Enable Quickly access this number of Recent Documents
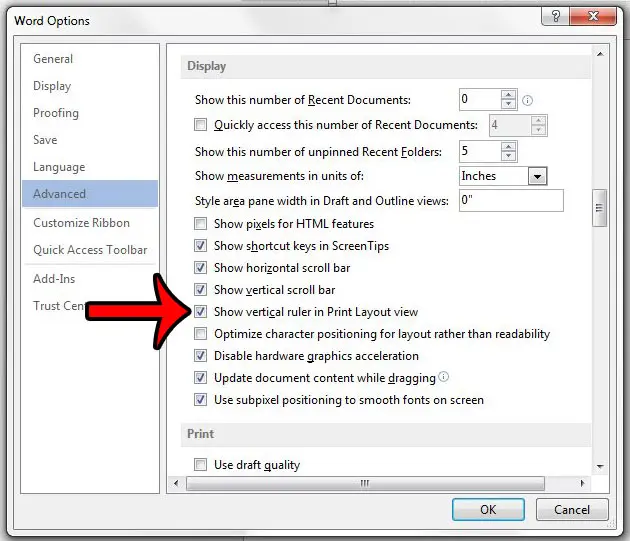Screen dimensions: 630x541 pos(200,125)
